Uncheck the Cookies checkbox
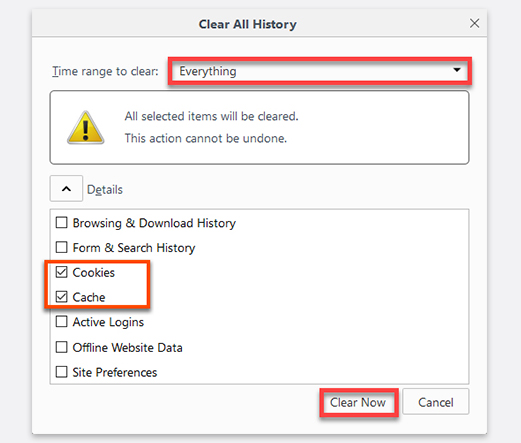 [62, 272]
